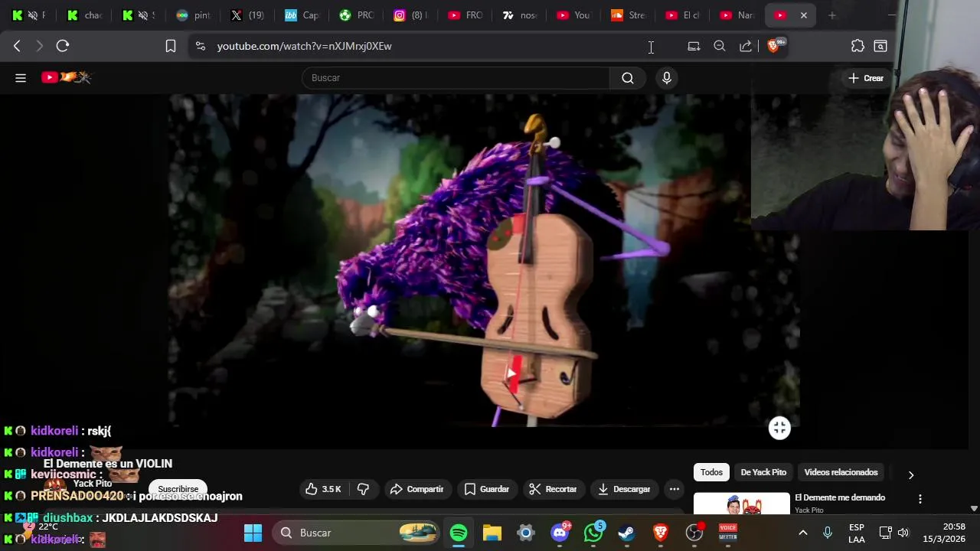Select the youtube.com URL in address bar
Screen dimensions: 980x551
click(x=304, y=46)
